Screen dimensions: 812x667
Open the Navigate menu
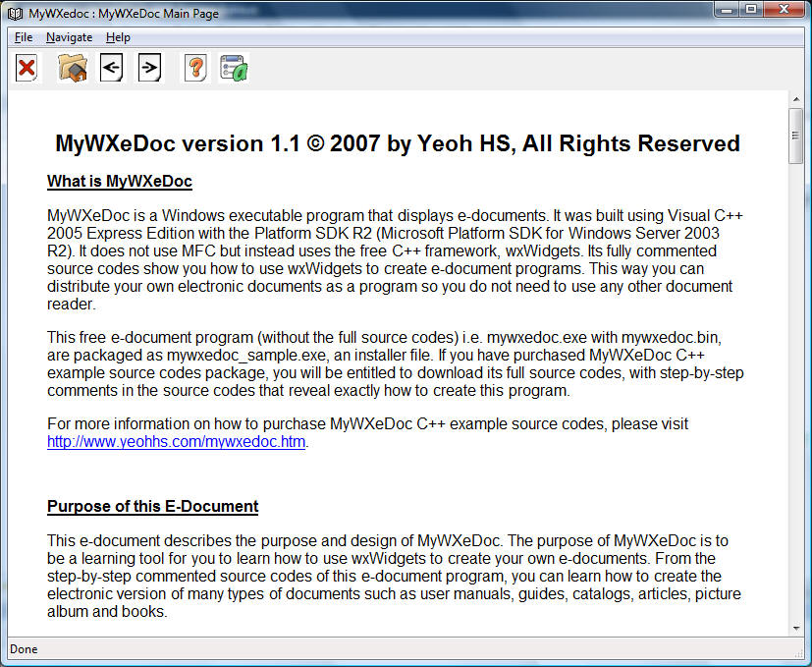click(x=69, y=37)
